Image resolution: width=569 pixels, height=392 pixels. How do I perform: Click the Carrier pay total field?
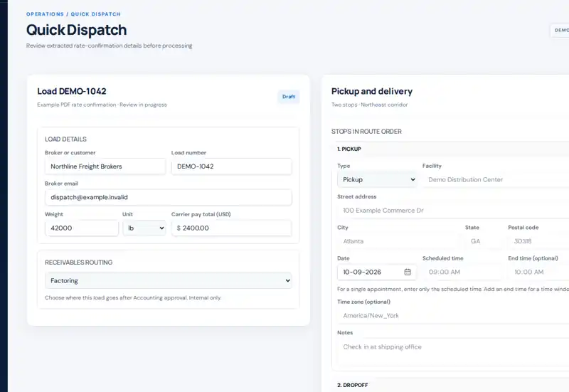pyautogui.click(x=232, y=228)
